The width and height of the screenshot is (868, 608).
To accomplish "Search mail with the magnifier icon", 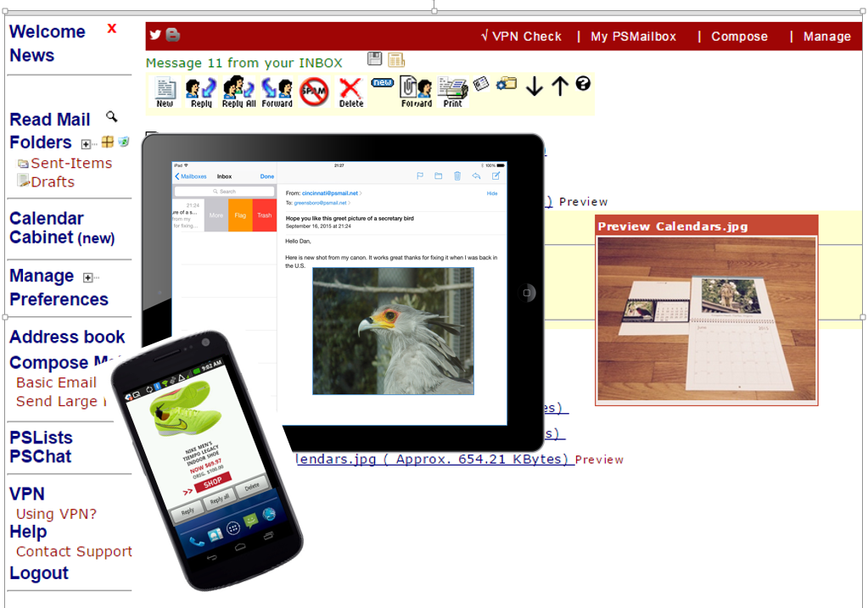I will coord(112,116).
